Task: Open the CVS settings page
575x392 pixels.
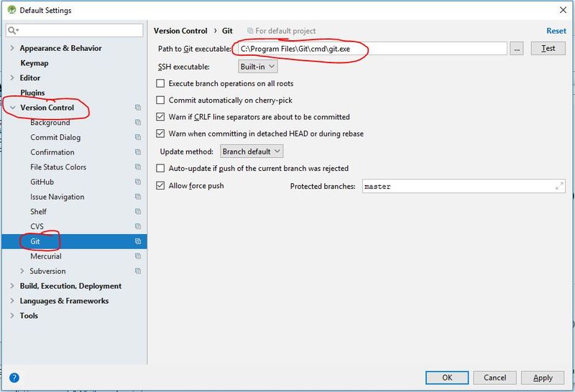Action: [x=37, y=226]
